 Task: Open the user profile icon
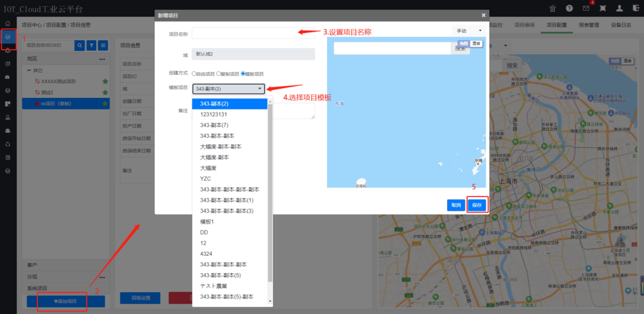point(619,9)
